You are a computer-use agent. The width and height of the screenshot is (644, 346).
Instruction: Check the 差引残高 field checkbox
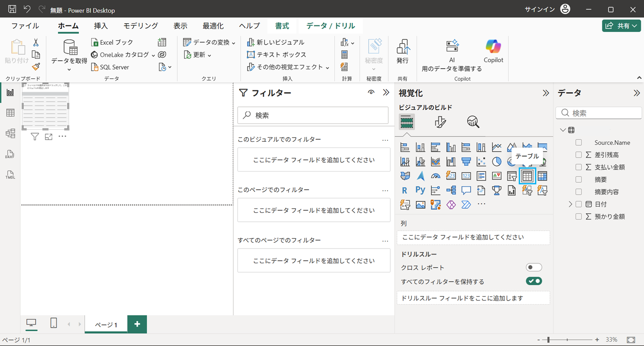click(579, 155)
